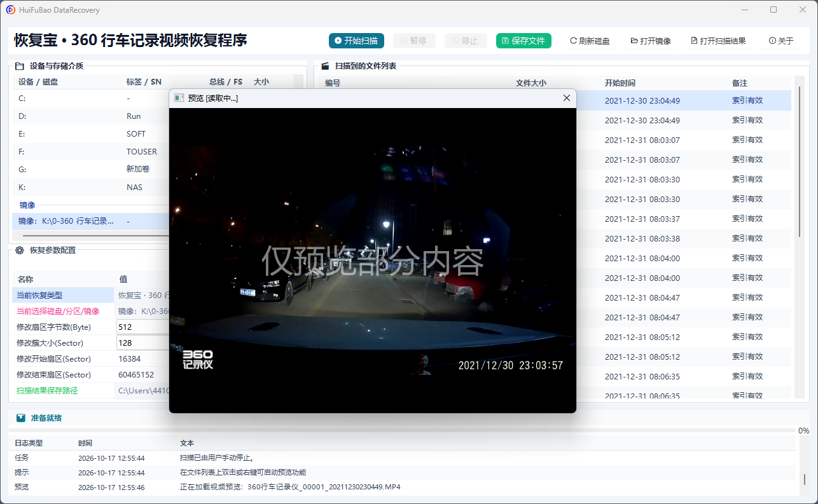Click the greyed-out 停止 button

coord(466,41)
